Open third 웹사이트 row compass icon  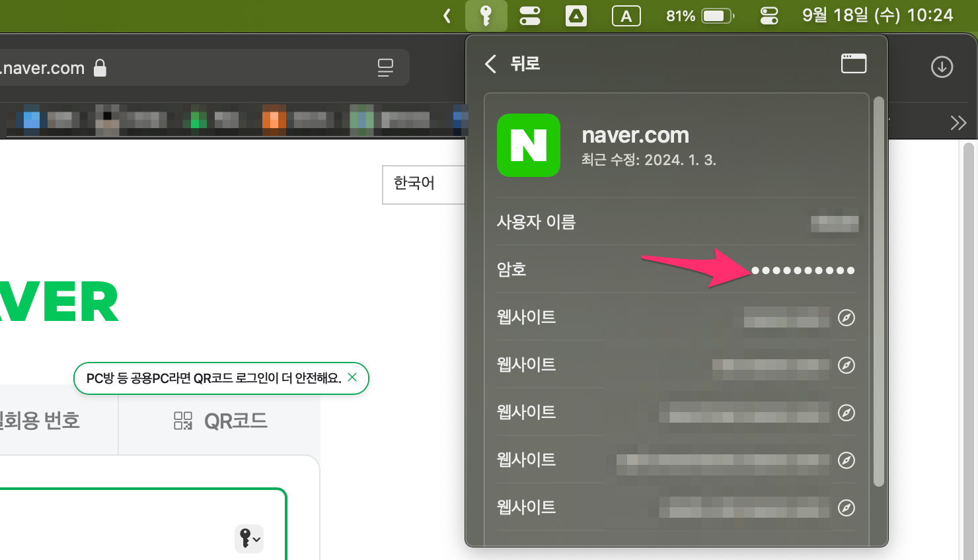click(x=846, y=413)
